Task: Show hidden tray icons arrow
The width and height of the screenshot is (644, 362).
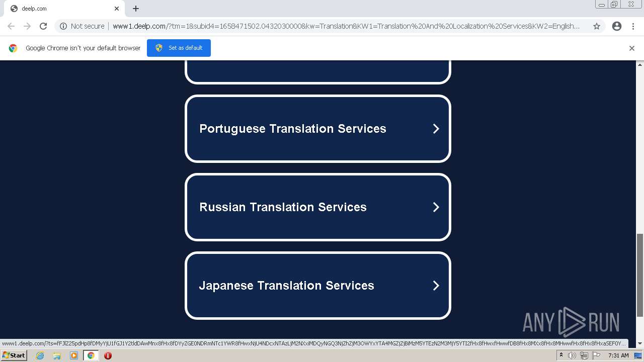Action: 561,355
